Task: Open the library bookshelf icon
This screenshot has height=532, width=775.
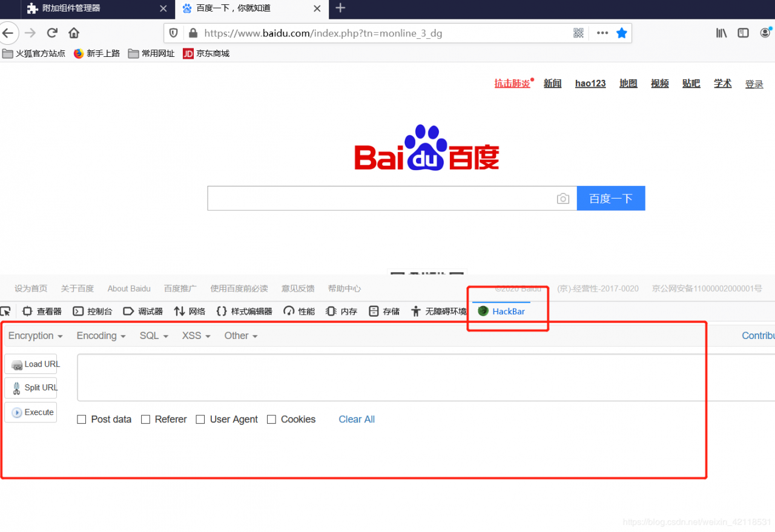Action: (721, 33)
